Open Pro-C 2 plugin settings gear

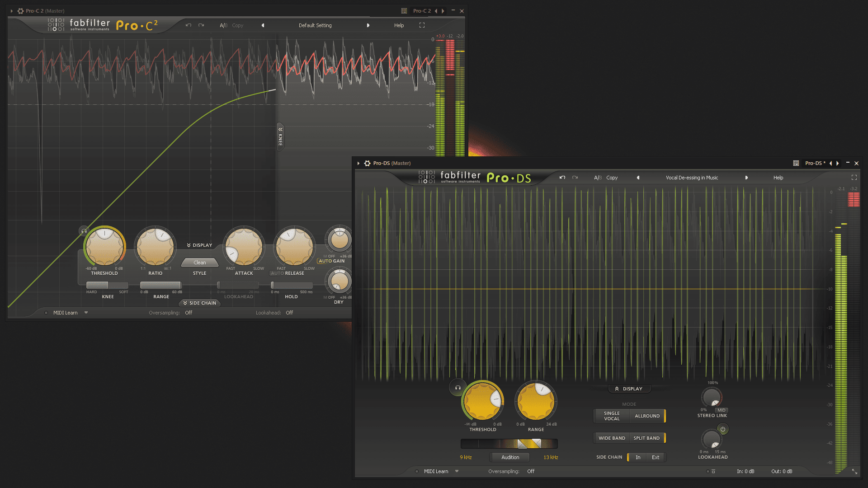(x=20, y=11)
